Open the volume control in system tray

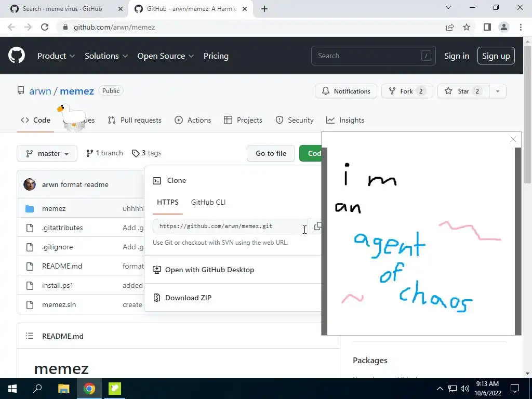click(465, 389)
